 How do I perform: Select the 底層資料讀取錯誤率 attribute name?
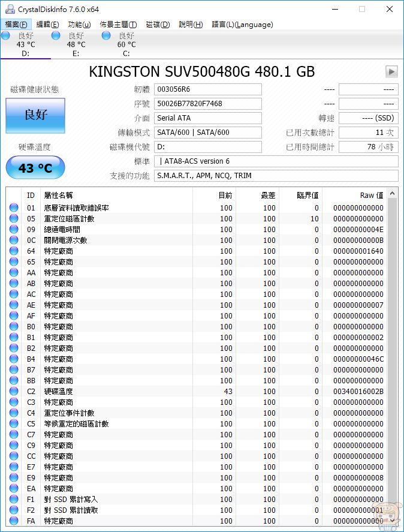(x=76, y=208)
